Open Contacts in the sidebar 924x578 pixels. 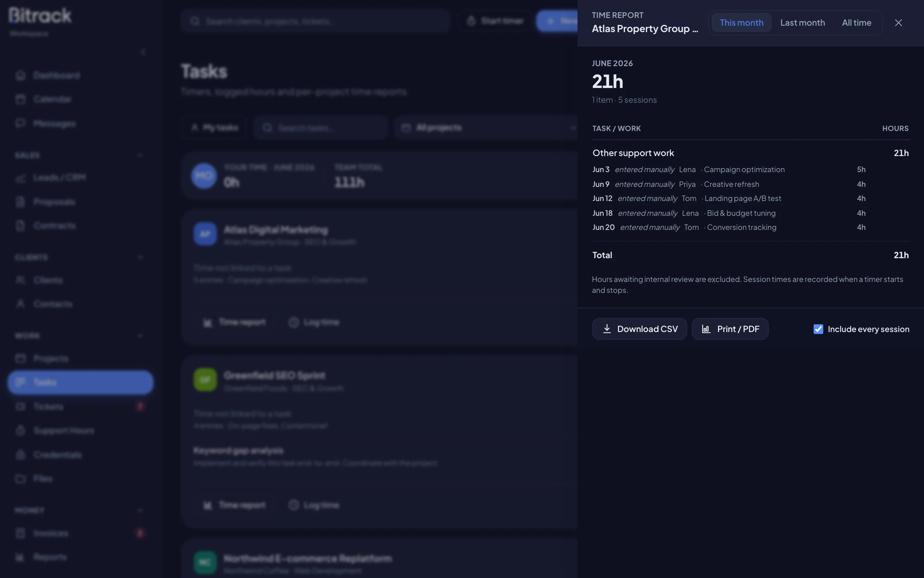click(x=80, y=304)
